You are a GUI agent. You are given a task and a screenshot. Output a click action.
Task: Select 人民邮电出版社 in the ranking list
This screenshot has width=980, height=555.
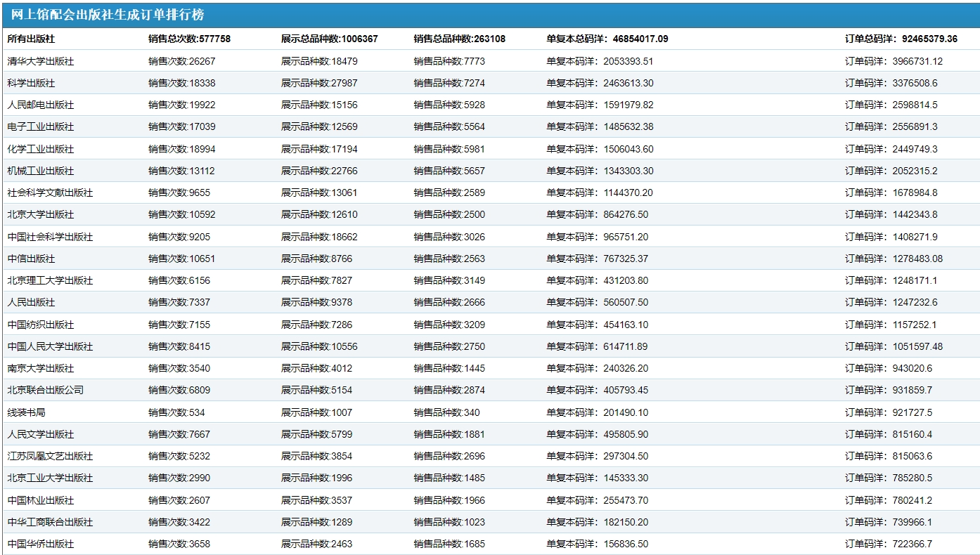pyautogui.click(x=41, y=105)
